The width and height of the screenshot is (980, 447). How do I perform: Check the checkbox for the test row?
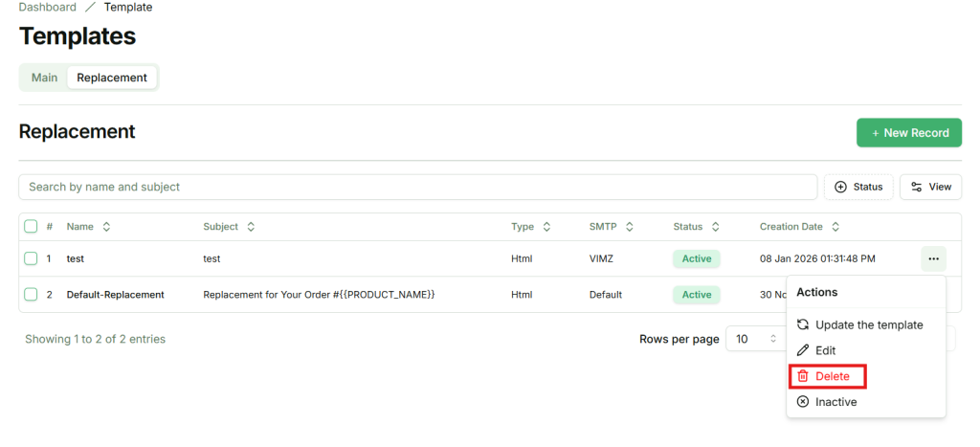31,258
